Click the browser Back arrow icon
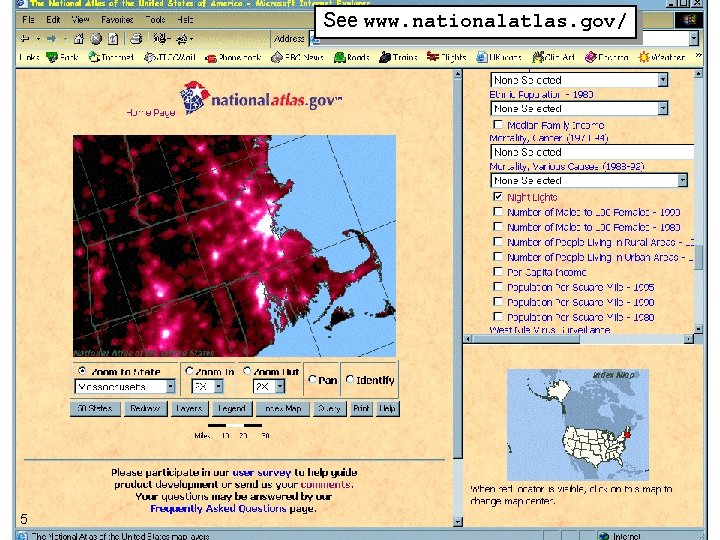Screen dimensions: 720x540 click(26, 39)
